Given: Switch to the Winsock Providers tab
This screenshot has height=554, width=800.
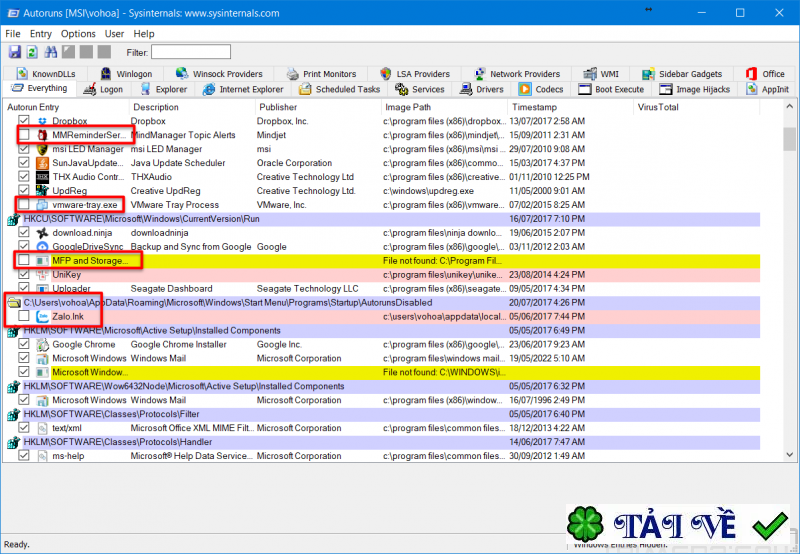Looking at the screenshot, I should pyautogui.click(x=218, y=74).
